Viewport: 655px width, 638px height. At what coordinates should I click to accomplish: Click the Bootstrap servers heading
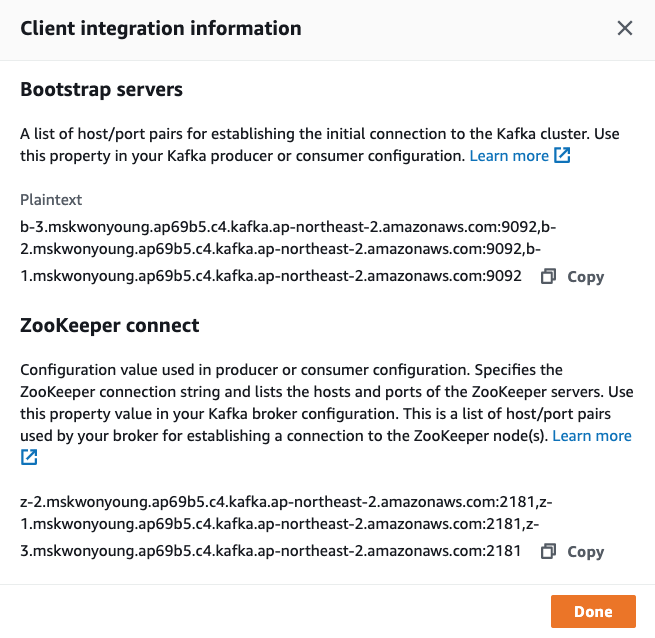[x=102, y=89]
